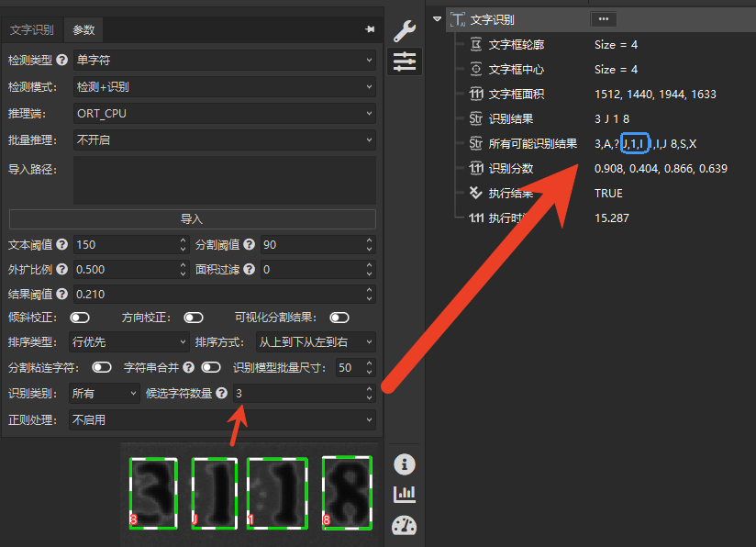Toggle the 可视化分割结果 switch

[339, 318]
